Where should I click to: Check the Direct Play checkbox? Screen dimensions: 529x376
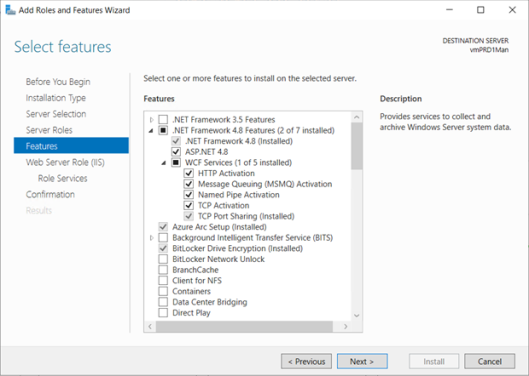[163, 313]
